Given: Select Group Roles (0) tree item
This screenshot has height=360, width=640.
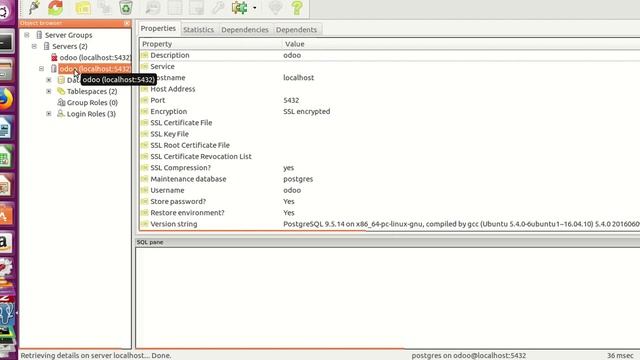Looking at the screenshot, I should coord(92,102).
